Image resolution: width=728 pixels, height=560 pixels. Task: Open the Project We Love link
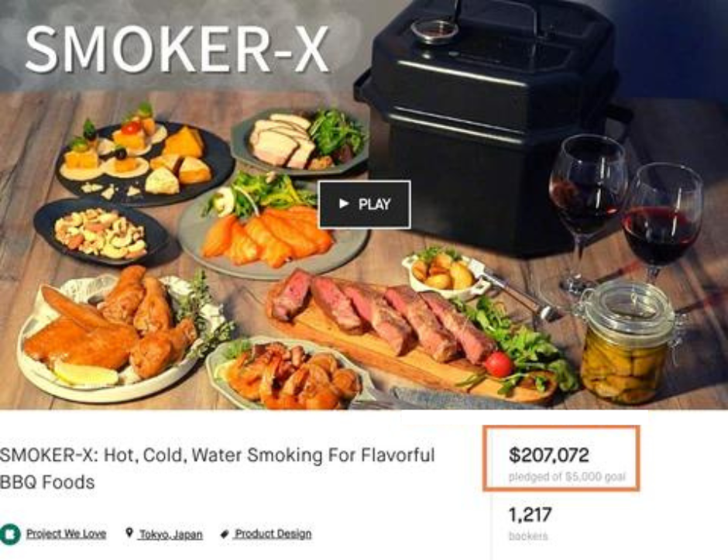point(66,534)
